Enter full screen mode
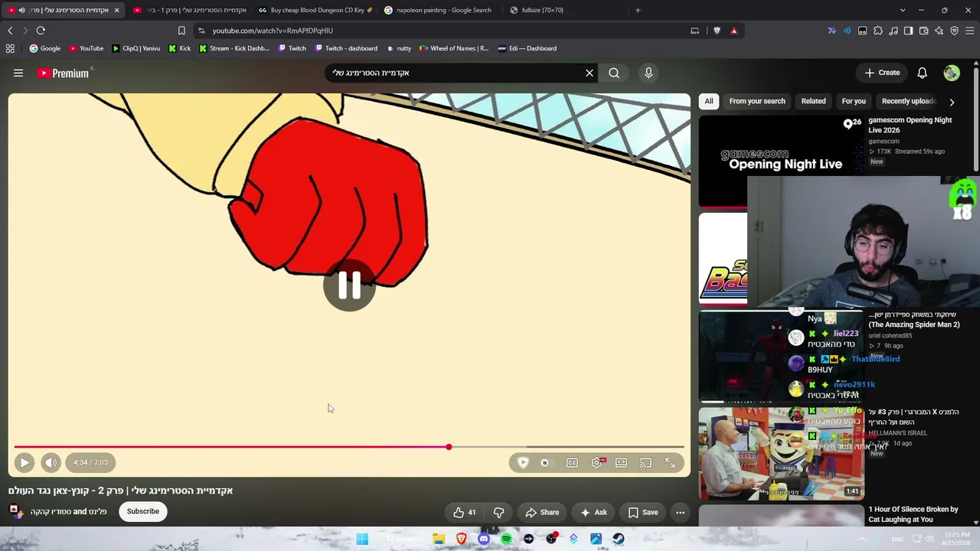Viewport: 980px width, 551px height. click(x=670, y=462)
